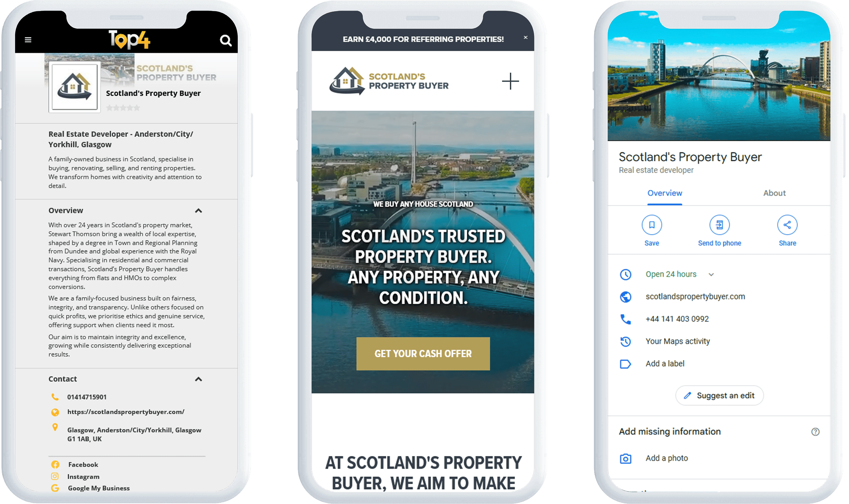Click the Facebook link on Top4 profile
The height and width of the screenshot is (504, 849).
point(83,464)
